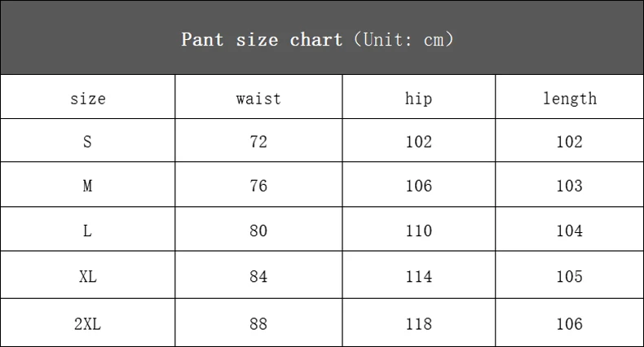The width and height of the screenshot is (644, 347).
Task: Click hip value 110
Action: (418, 231)
